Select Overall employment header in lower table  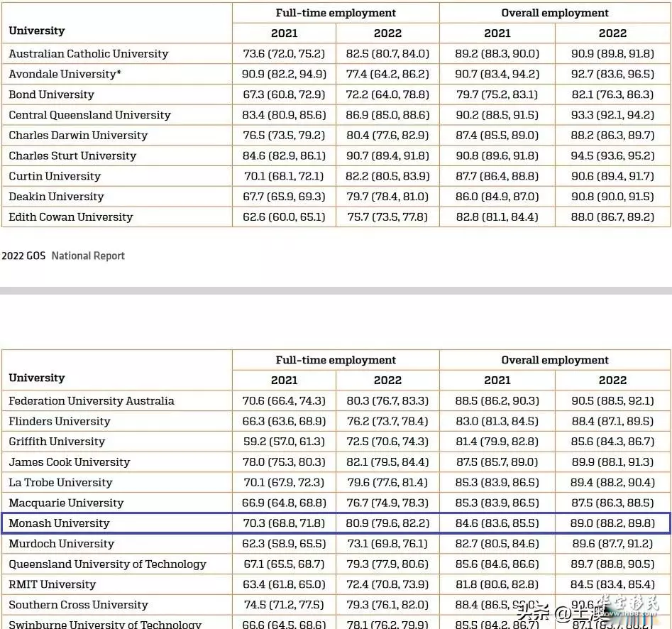pos(555,360)
